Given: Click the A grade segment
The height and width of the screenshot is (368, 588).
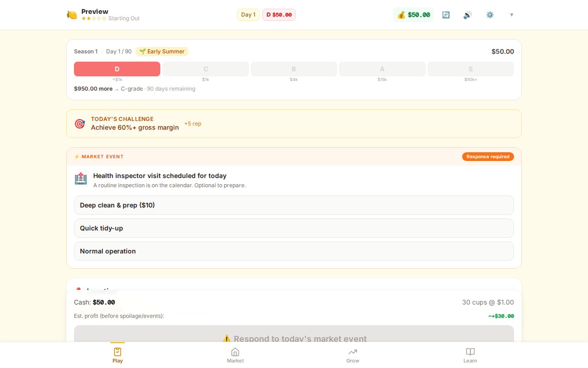Looking at the screenshot, I should click(x=382, y=69).
